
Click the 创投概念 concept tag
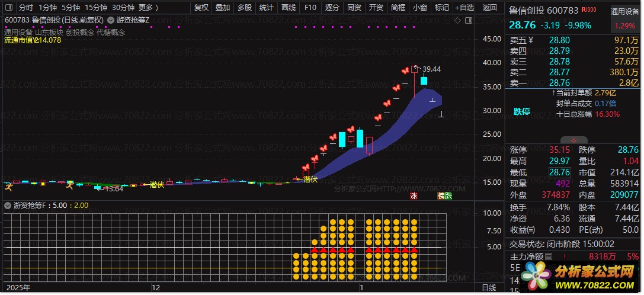click(80, 32)
